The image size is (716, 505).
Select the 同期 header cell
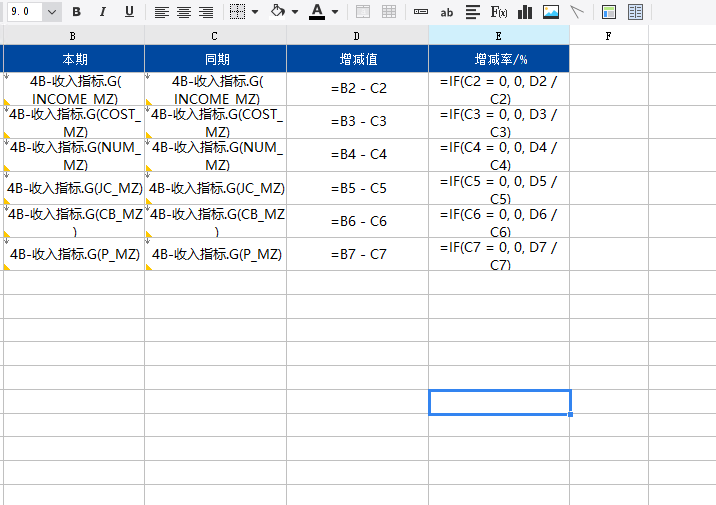click(216, 59)
